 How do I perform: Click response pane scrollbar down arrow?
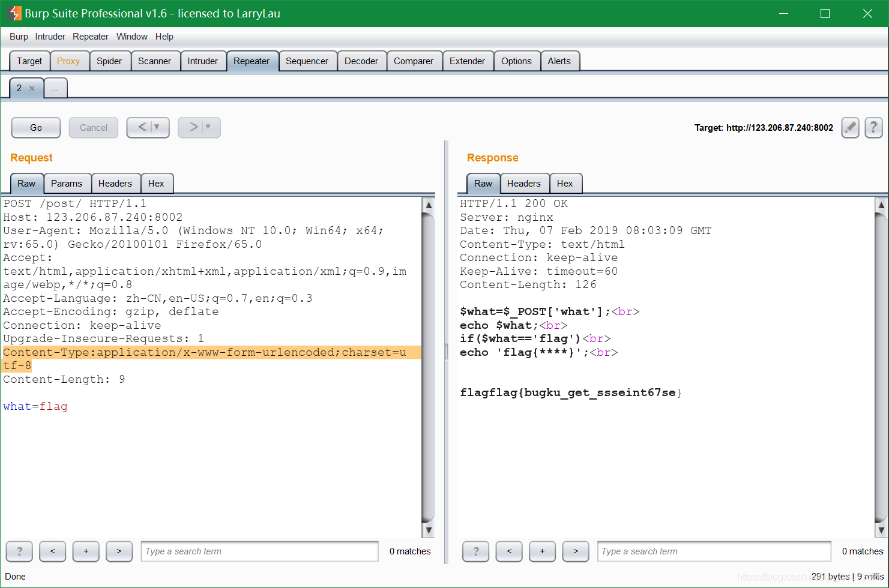pos(881,530)
